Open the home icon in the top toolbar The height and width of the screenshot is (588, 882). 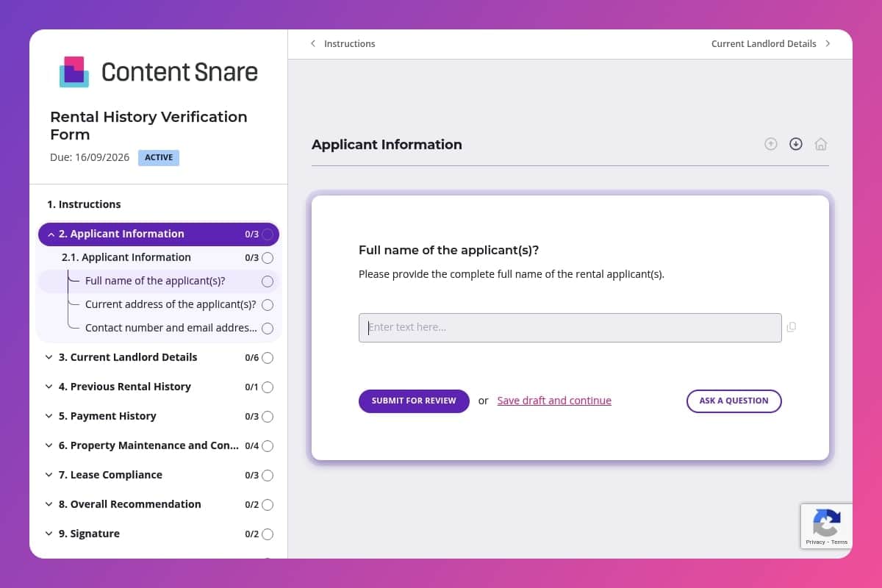(x=821, y=144)
